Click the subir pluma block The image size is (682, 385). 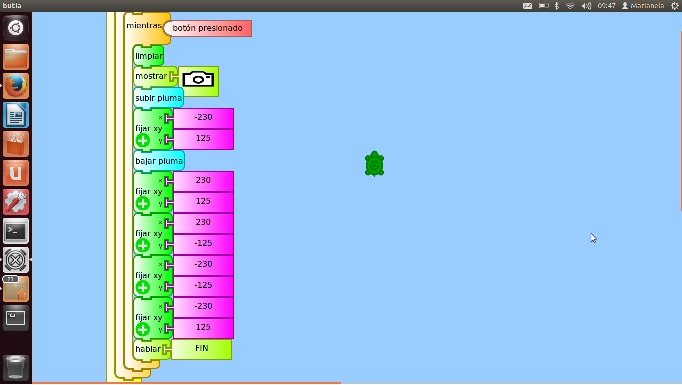pos(158,98)
